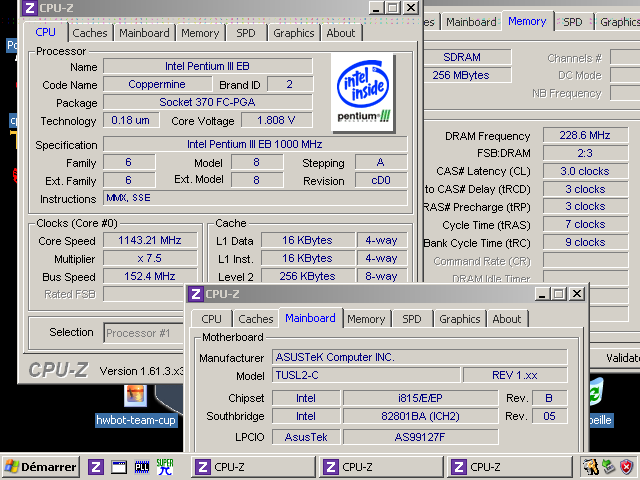Launch CPU-Z from the quick launch bar

(x=96, y=467)
